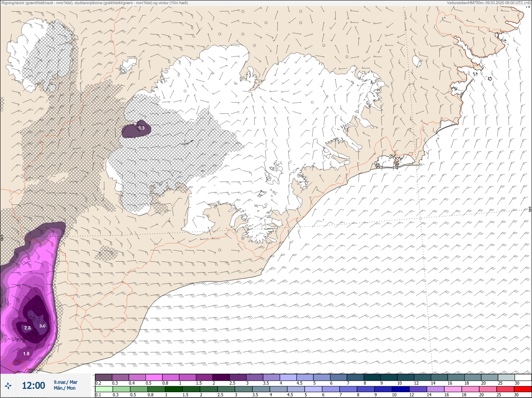532x398 pixels.
Task: Pick the lower legend swatch between 0.5 and 0.8
Action: [139, 389]
